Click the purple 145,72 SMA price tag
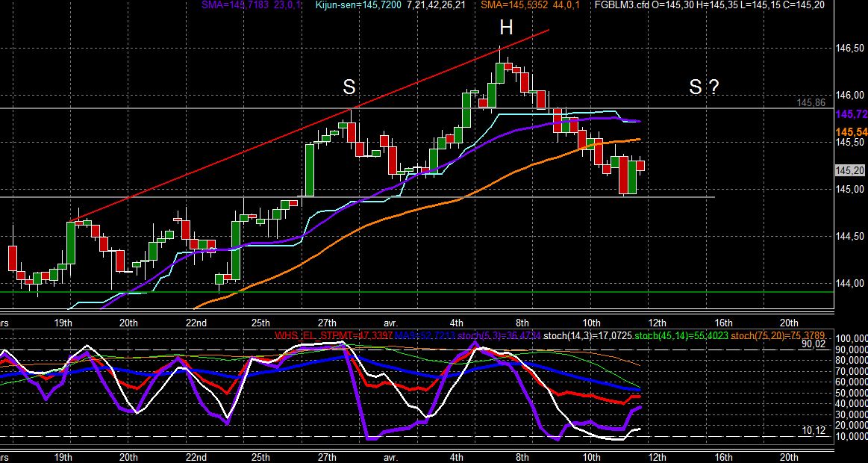This screenshot has height=463, width=868. (x=852, y=114)
